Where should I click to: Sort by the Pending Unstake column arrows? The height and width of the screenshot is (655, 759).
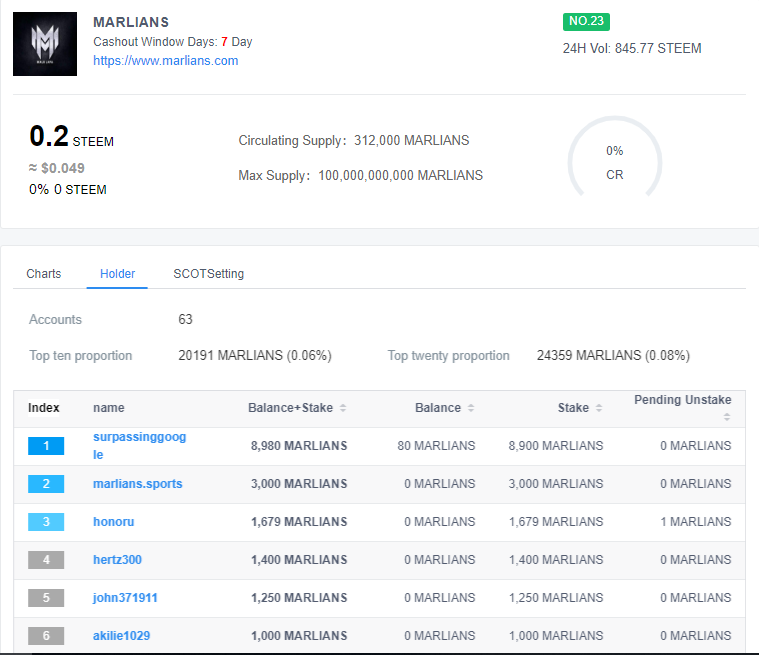(x=727, y=417)
